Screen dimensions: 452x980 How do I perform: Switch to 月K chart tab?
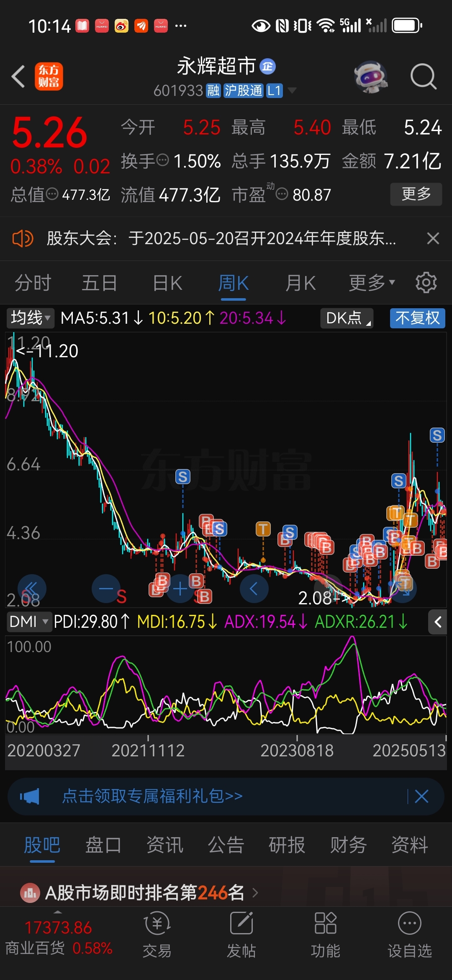coord(300,283)
